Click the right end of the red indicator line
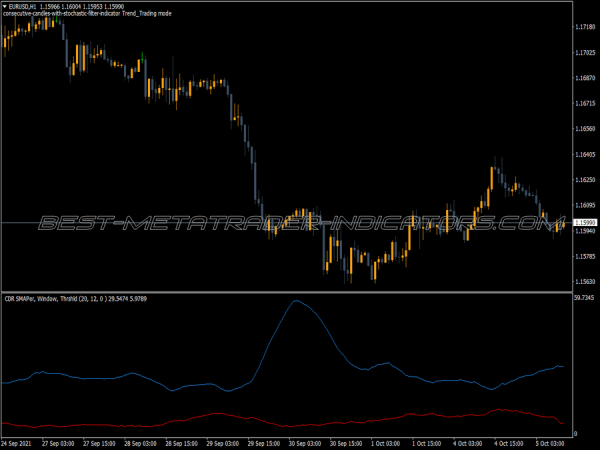This screenshot has height=450, width=600. (x=562, y=423)
